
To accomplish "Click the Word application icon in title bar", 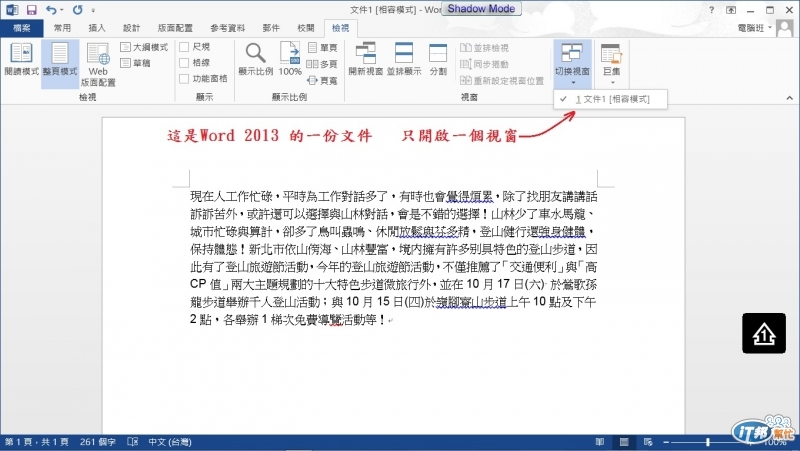I will coord(11,10).
